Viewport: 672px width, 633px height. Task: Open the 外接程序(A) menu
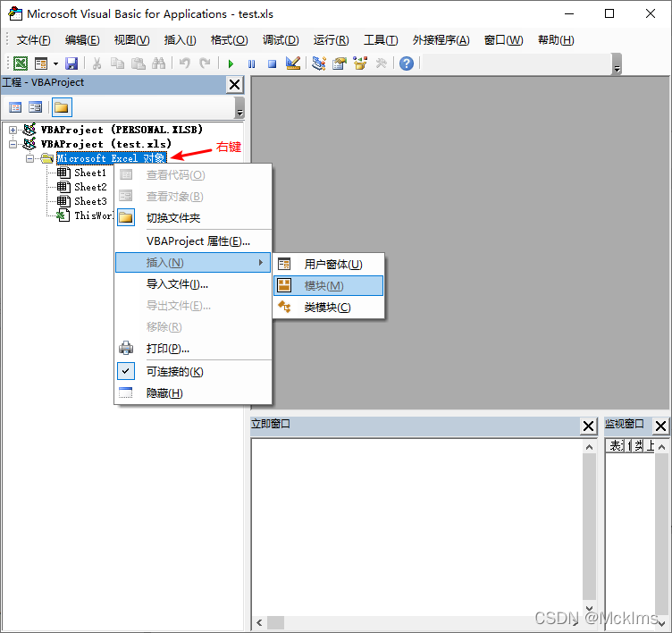[441, 40]
